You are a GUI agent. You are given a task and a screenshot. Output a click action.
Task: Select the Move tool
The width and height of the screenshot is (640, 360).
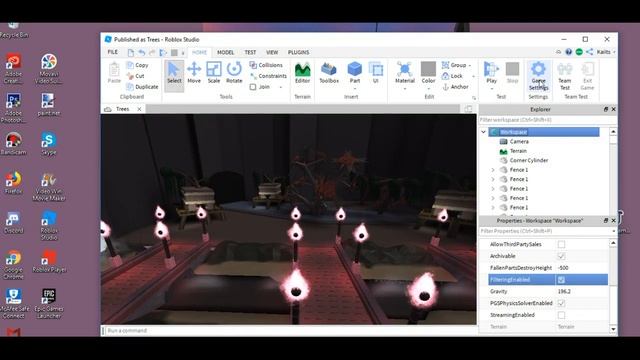click(x=194, y=73)
